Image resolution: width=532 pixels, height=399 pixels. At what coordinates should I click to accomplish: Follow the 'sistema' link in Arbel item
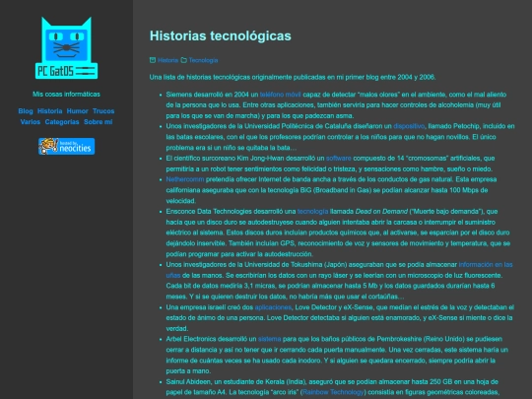coord(269,339)
